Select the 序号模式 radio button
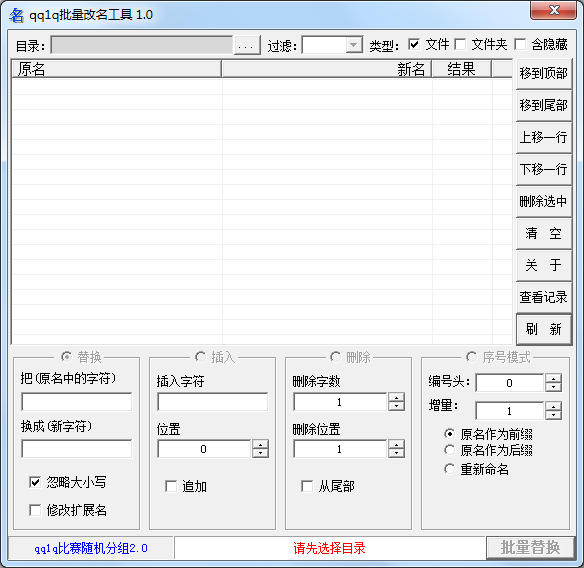Viewport: 584px width, 568px height. pyautogui.click(x=472, y=357)
